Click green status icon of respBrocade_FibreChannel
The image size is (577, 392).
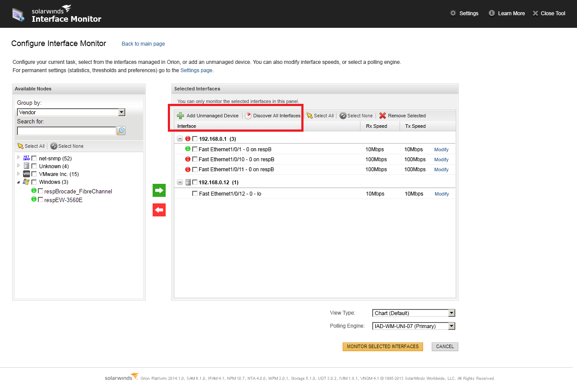pyautogui.click(x=34, y=191)
